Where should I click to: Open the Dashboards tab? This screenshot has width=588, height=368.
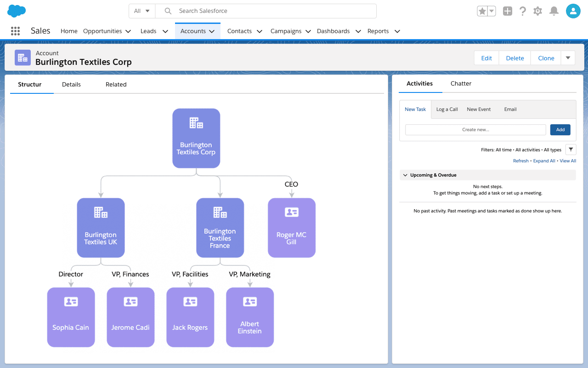point(334,31)
